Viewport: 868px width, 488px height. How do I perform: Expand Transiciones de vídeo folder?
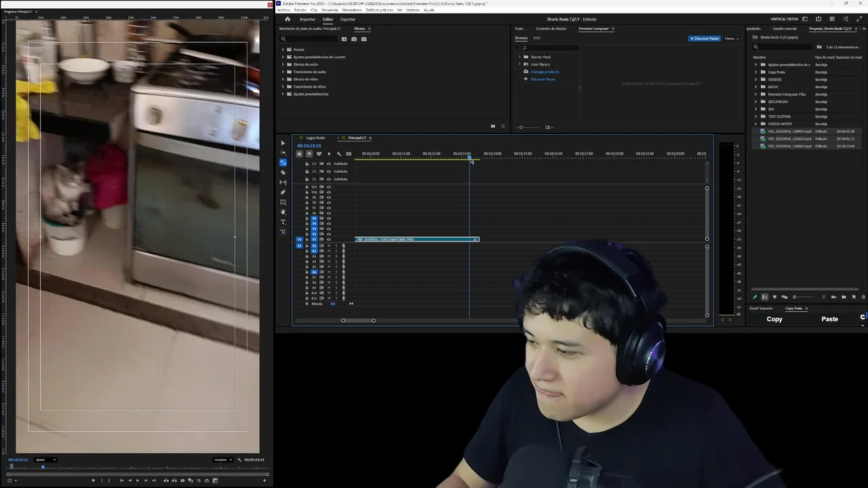click(283, 87)
